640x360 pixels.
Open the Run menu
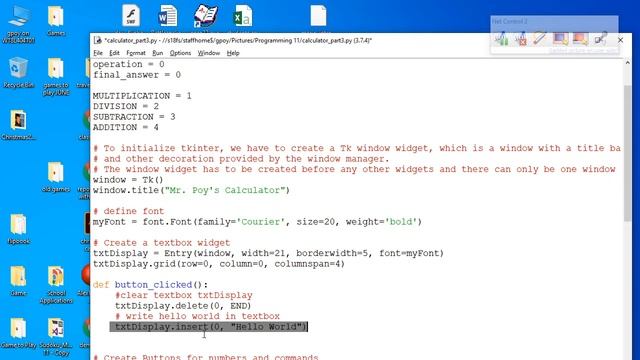[158, 53]
